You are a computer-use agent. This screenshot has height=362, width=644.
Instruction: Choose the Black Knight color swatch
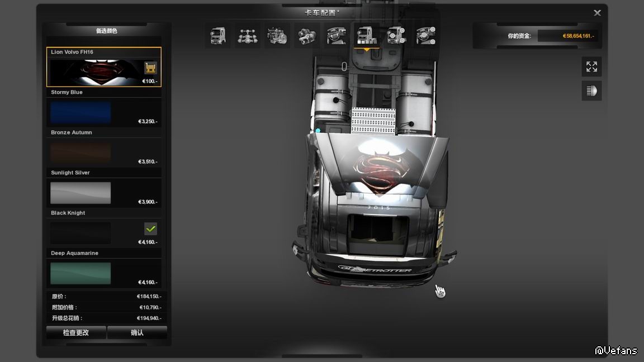tap(80, 233)
